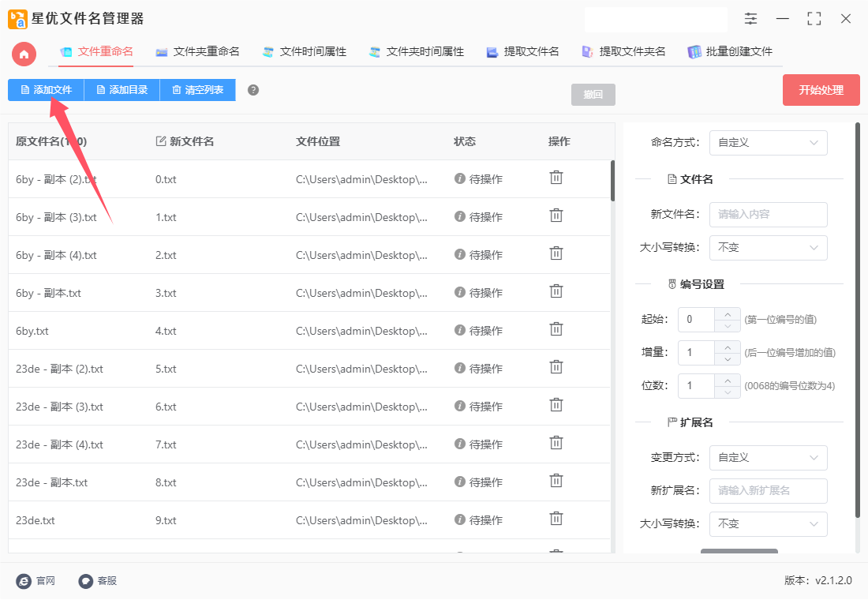The width and height of the screenshot is (868, 600).
Task: Increase the 增量 increment value
Action: (x=728, y=347)
